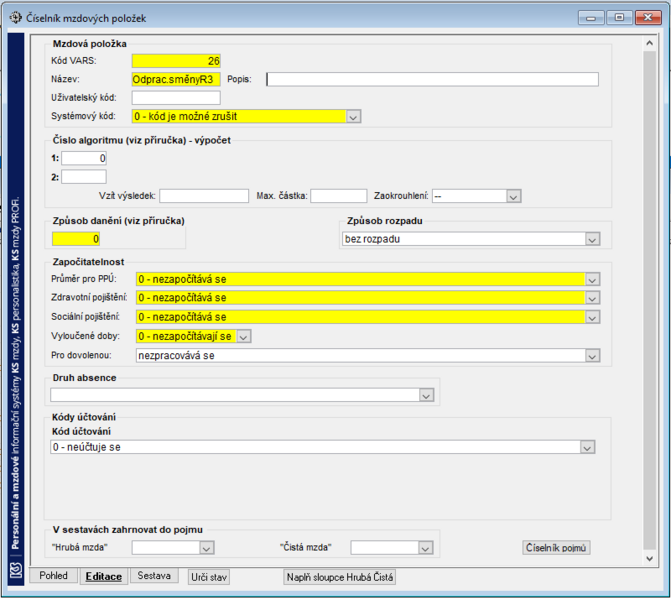Click the Název field Odprac.směnyR3

point(176,79)
